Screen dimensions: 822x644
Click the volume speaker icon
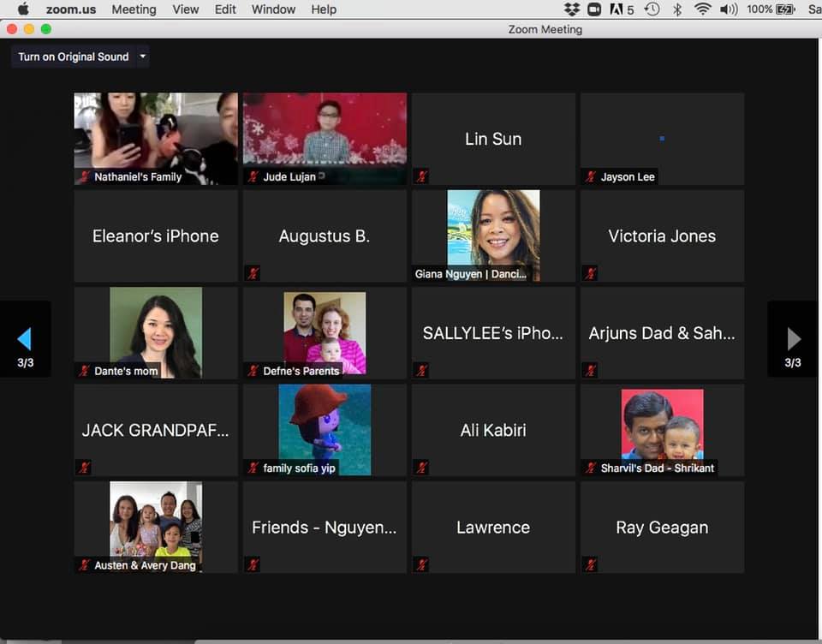(728, 9)
